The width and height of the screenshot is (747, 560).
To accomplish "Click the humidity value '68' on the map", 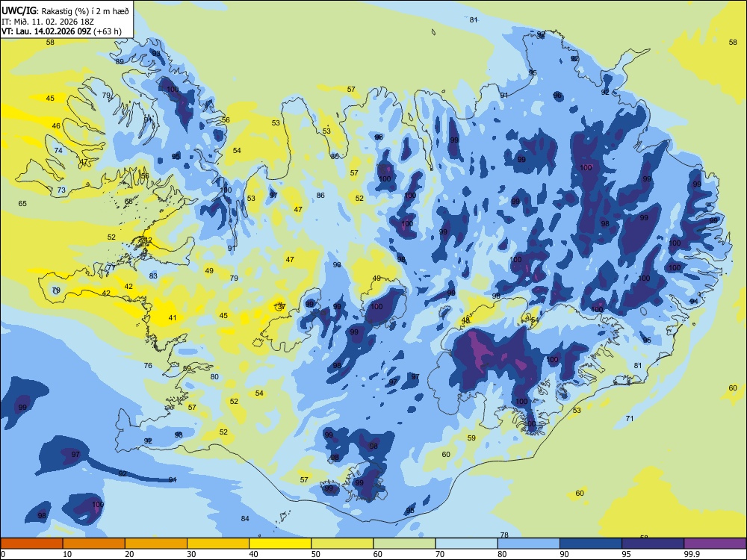I will (x=128, y=202).
